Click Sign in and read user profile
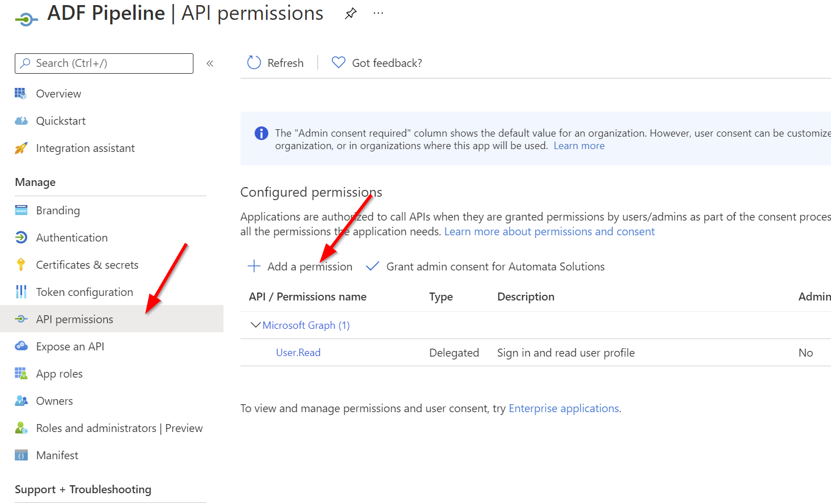 [566, 353]
